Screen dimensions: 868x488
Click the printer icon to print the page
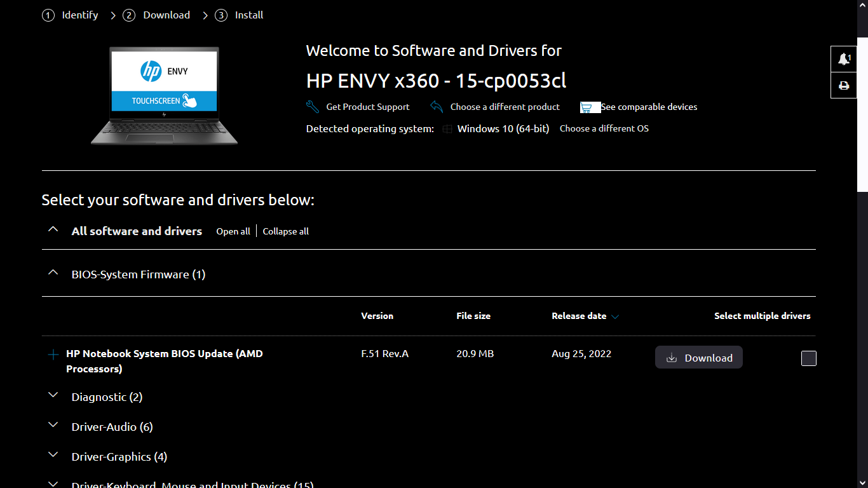coord(843,85)
